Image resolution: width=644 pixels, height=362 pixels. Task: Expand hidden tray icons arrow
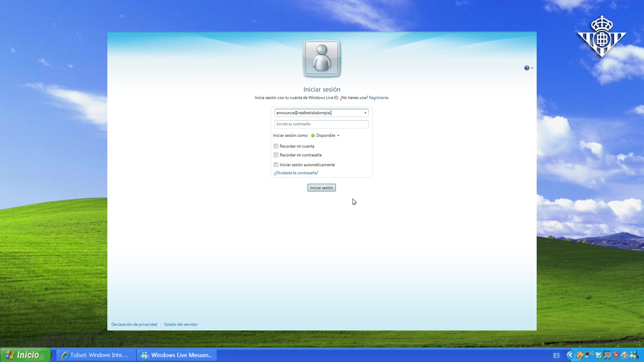[x=571, y=355]
